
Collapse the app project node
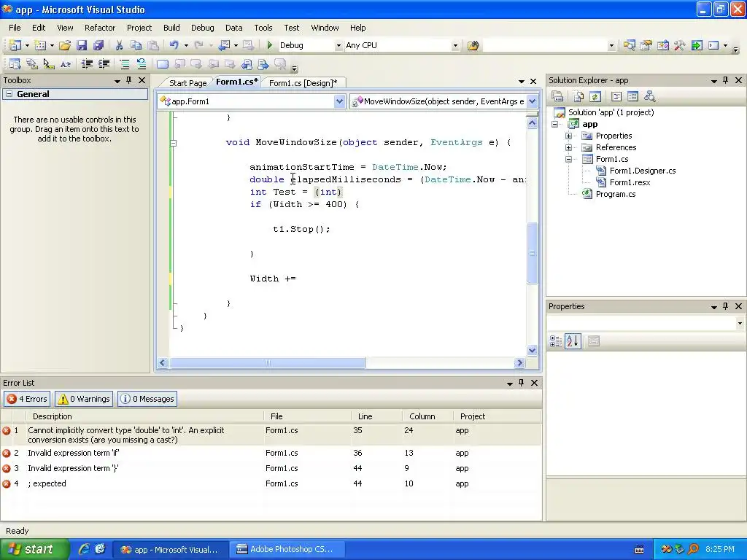point(555,124)
